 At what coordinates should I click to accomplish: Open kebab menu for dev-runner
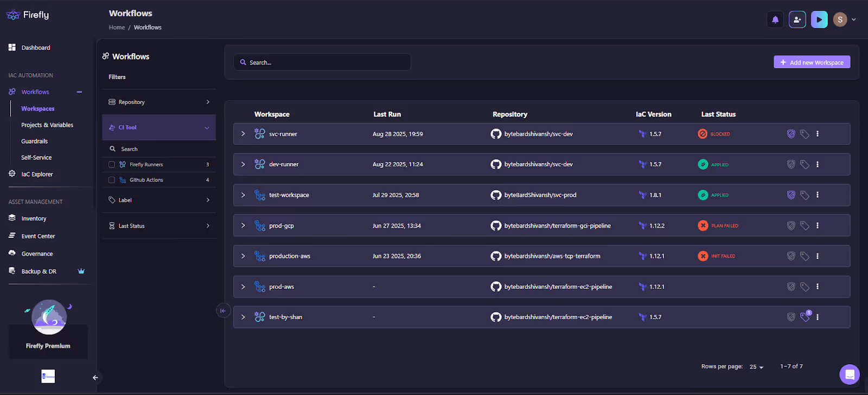(x=818, y=164)
